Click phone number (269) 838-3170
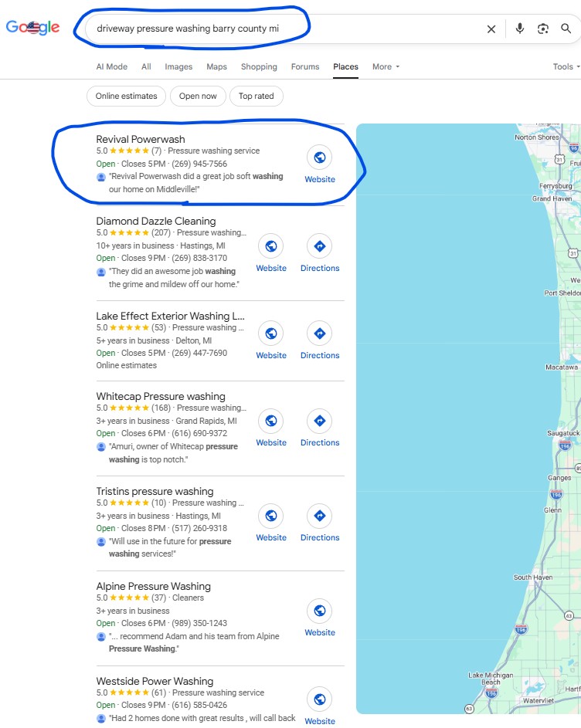Screen dimensions: 581x728 pyautogui.click(x=199, y=258)
